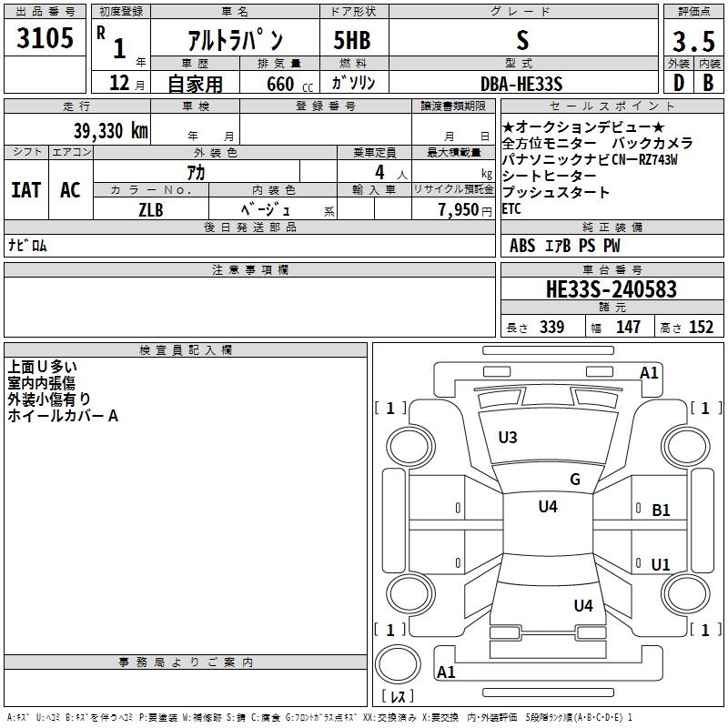Click the プッシュスタート sales point
Viewport: 728px width, 728px height.
pos(555,192)
